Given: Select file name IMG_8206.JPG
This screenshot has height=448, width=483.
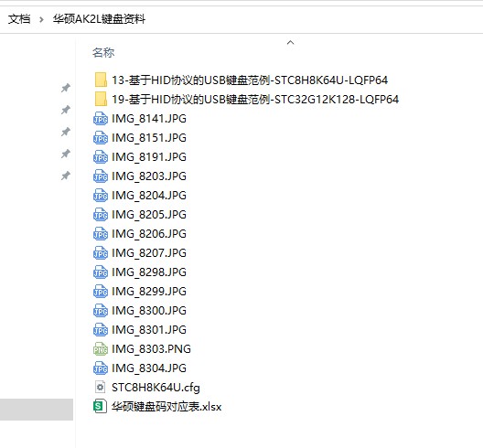Looking at the screenshot, I should point(149,234).
